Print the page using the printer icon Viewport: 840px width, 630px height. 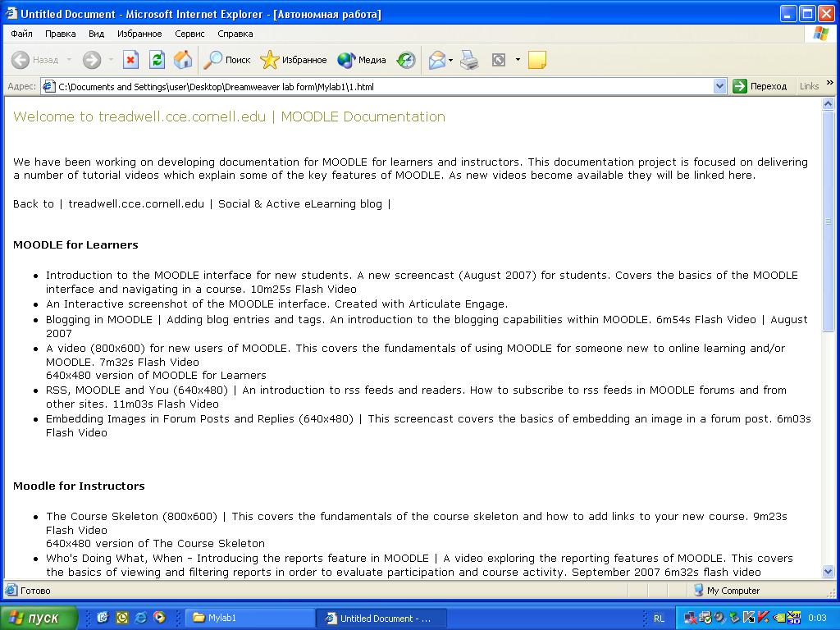(469, 60)
